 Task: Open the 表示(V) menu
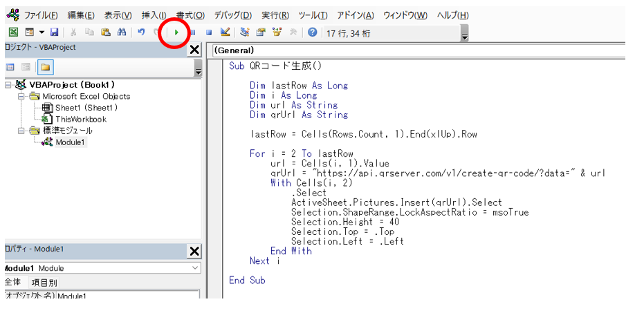(x=118, y=16)
